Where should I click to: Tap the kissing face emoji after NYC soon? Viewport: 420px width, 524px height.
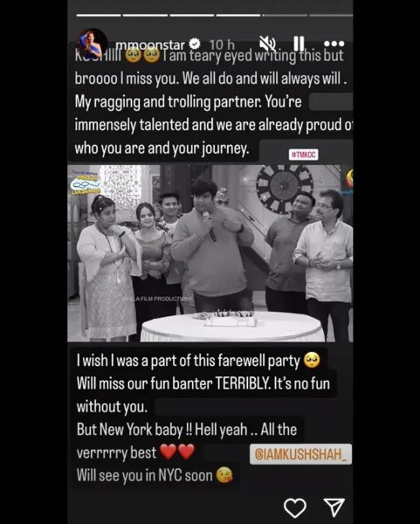224,475
